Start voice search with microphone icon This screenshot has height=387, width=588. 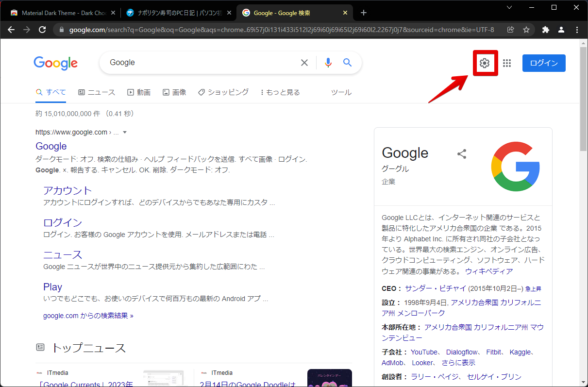pos(329,63)
